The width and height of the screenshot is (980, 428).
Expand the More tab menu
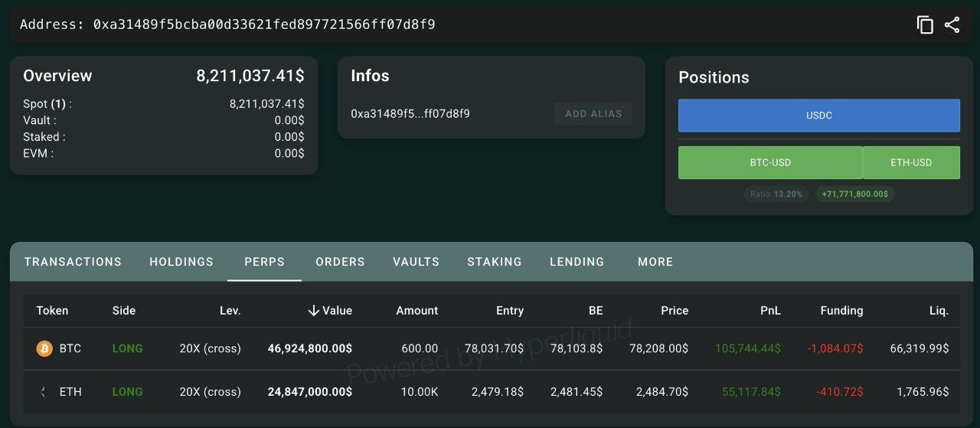pyautogui.click(x=655, y=262)
